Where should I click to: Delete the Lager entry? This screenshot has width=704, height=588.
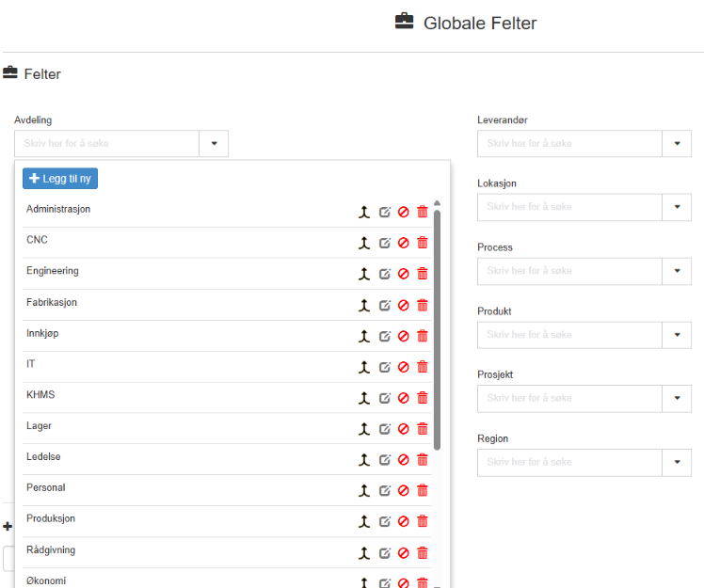pos(423,429)
